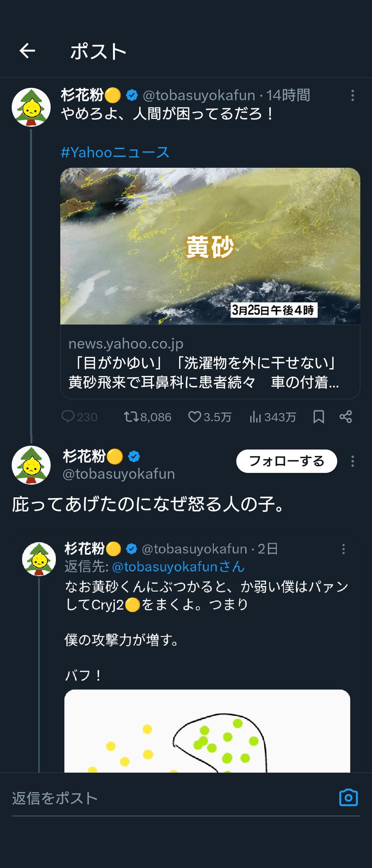This screenshot has height=868, width=372.
Task: Open the @tobasuyokafunさん mention link
Action: (178, 567)
